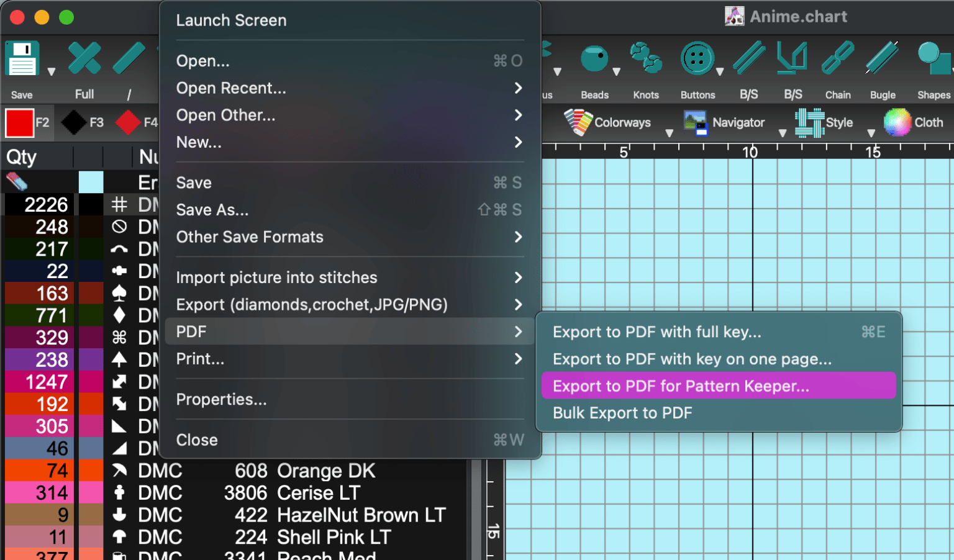The image size is (954, 560).
Task: Select Export to PDF for Pattern Keeper
Action: tap(681, 386)
